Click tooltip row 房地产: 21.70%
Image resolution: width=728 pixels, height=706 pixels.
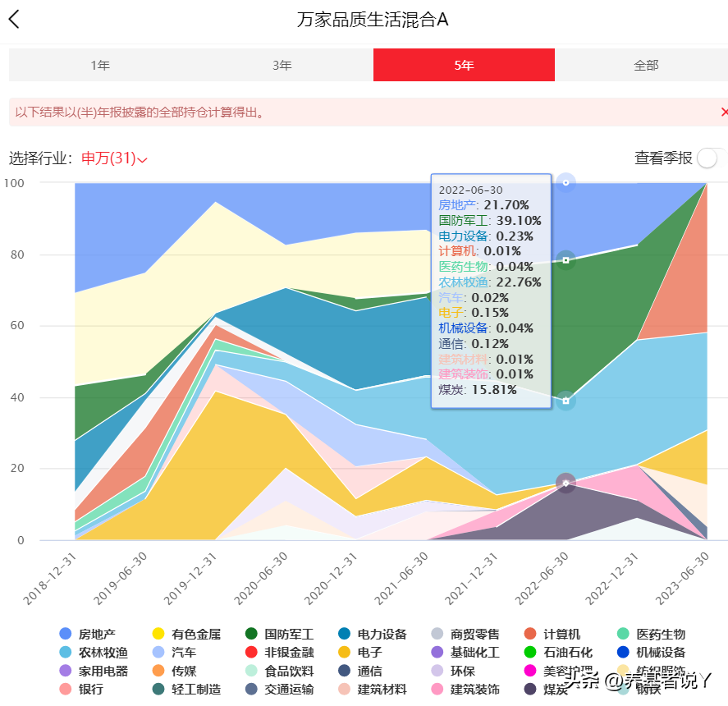pos(483,205)
